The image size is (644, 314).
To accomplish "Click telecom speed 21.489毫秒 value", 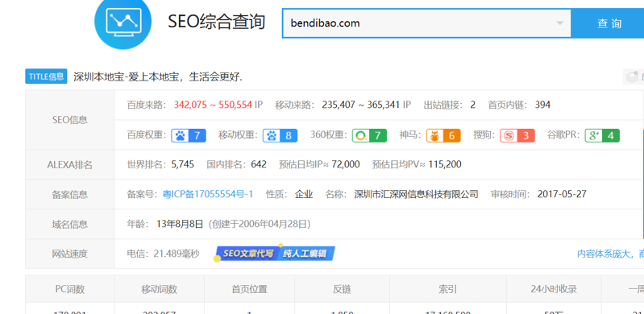I will coord(177,254).
